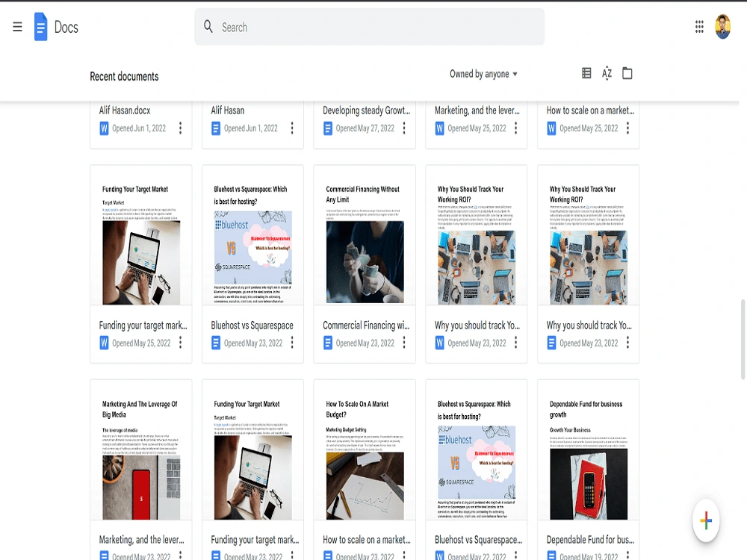Open Funding Your Target Market thumbnail opened May 25
The height and width of the screenshot is (560, 747).
coord(141,235)
